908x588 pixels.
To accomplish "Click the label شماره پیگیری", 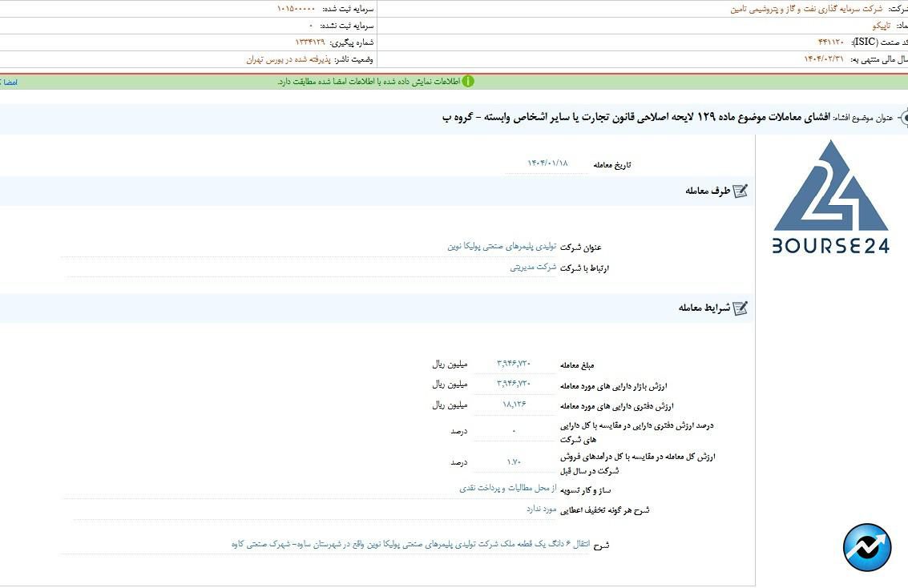I will point(352,42).
